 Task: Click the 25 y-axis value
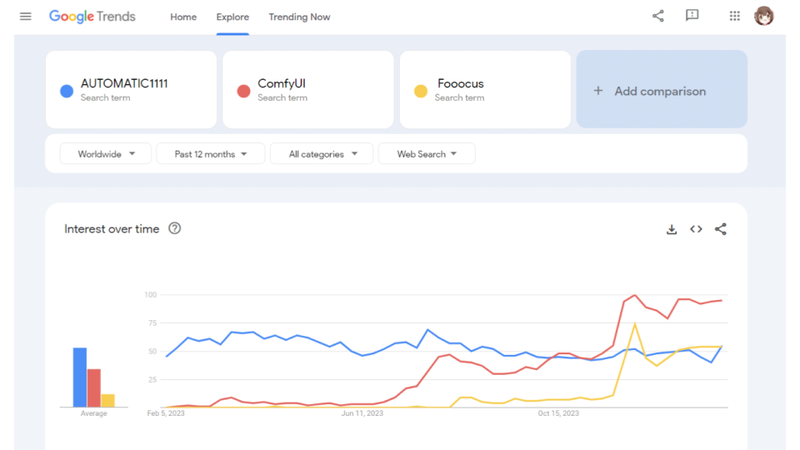[152, 380]
